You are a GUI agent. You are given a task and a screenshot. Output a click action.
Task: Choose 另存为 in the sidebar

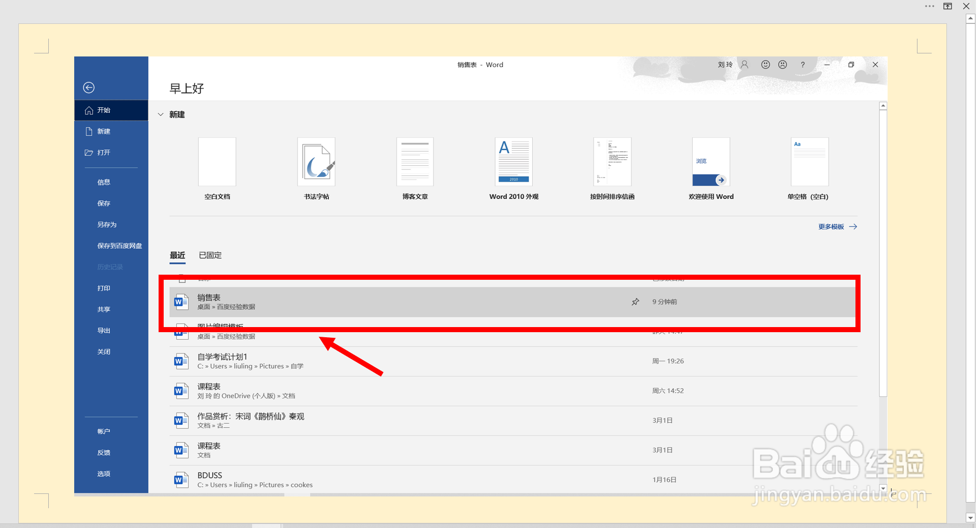pyautogui.click(x=111, y=224)
